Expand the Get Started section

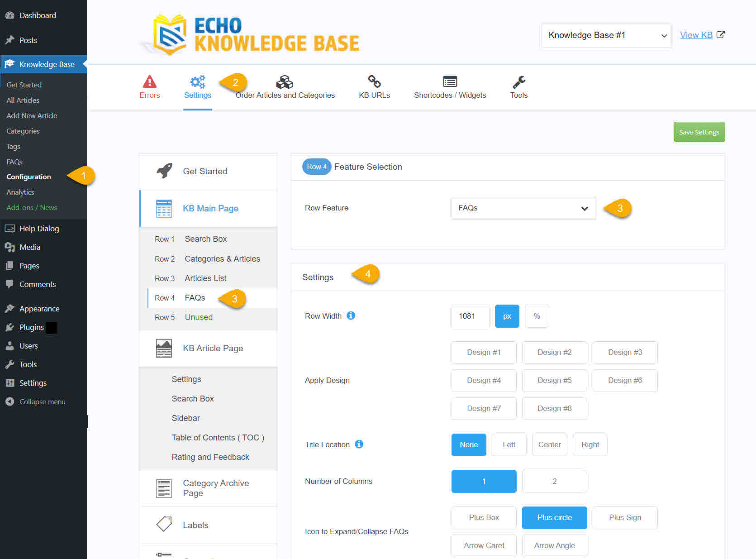point(208,171)
